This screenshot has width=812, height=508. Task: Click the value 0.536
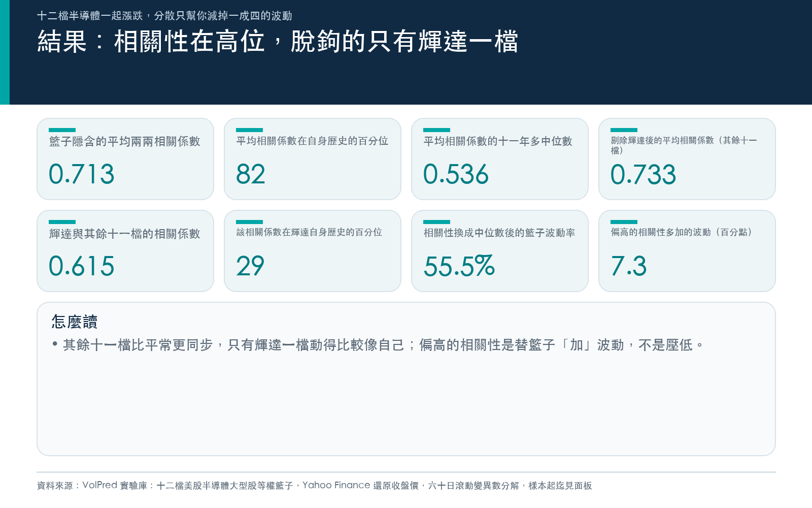[456, 174]
